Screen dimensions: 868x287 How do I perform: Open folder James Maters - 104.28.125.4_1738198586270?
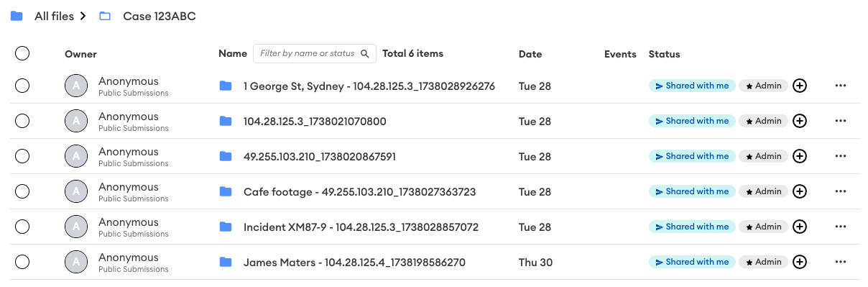[x=354, y=263]
